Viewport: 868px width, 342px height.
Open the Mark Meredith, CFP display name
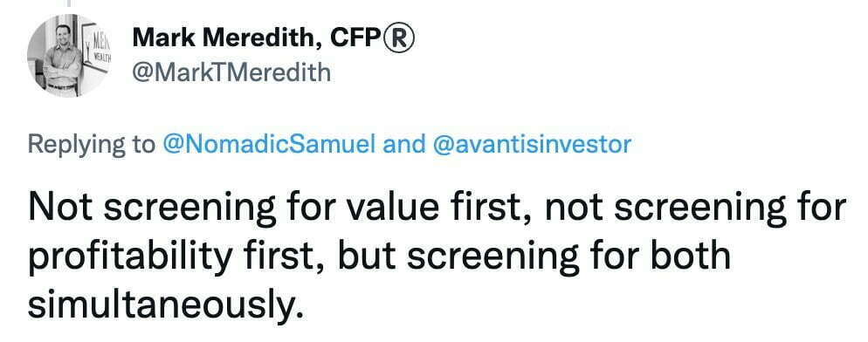tap(273, 39)
